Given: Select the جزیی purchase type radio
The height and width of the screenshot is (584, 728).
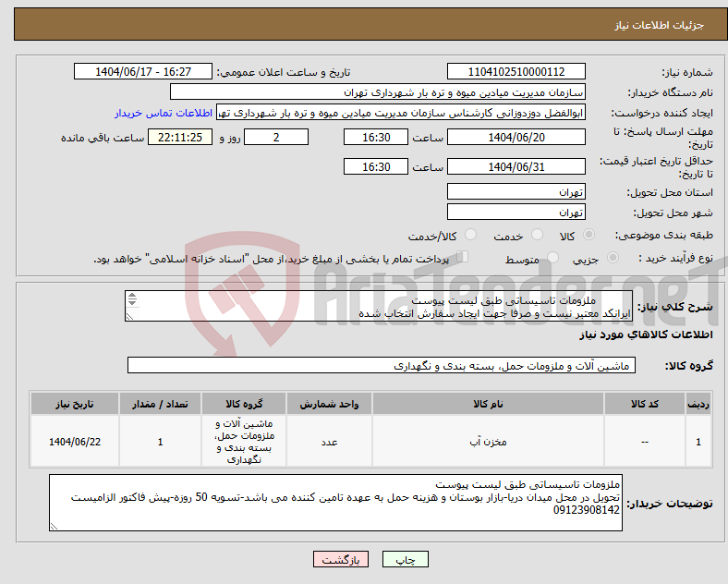Looking at the screenshot, I should pos(613,258).
